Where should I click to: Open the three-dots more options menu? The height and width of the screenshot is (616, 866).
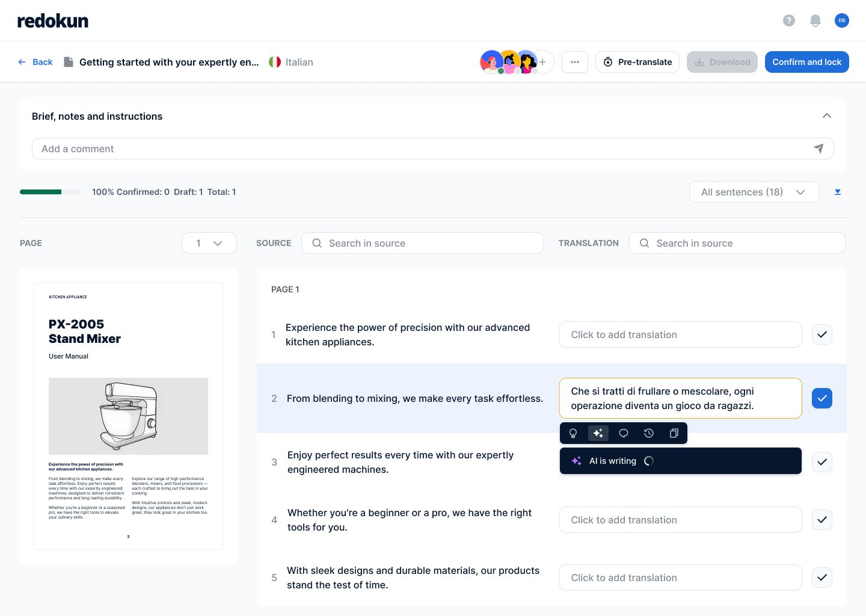click(575, 62)
